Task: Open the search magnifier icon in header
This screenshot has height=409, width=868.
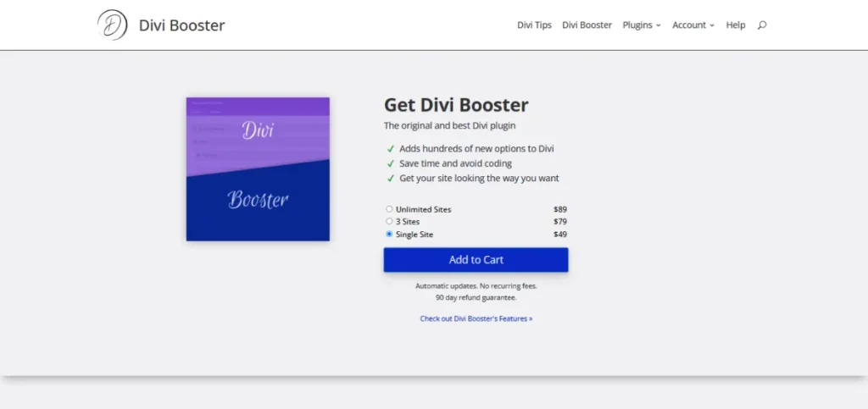Action: click(x=762, y=25)
